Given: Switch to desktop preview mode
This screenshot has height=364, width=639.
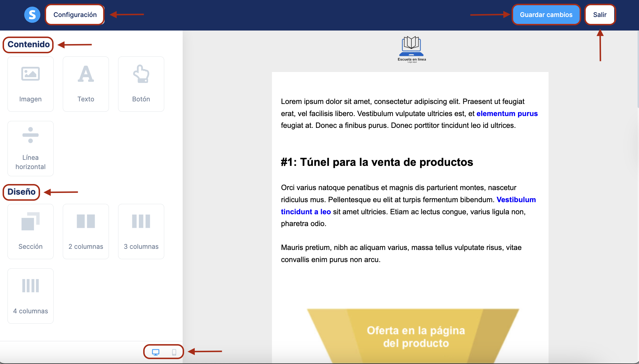Looking at the screenshot, I should click(156, 352).
